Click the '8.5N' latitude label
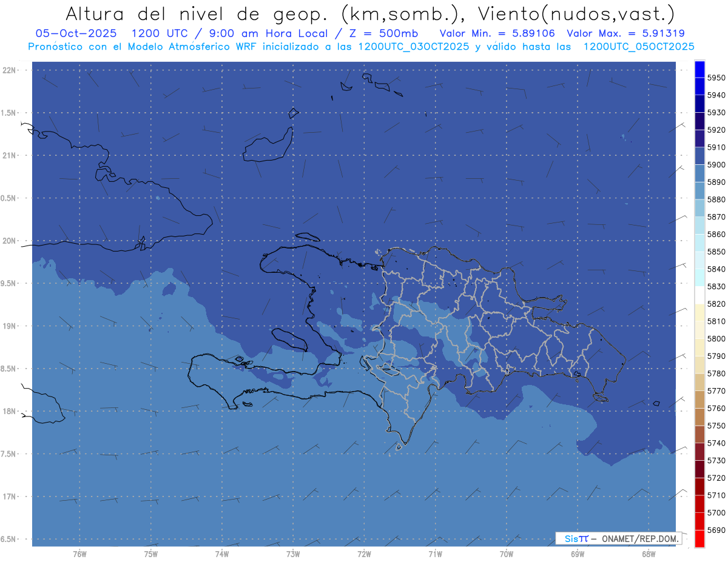 pyautogui.click(x=8, y=369)
